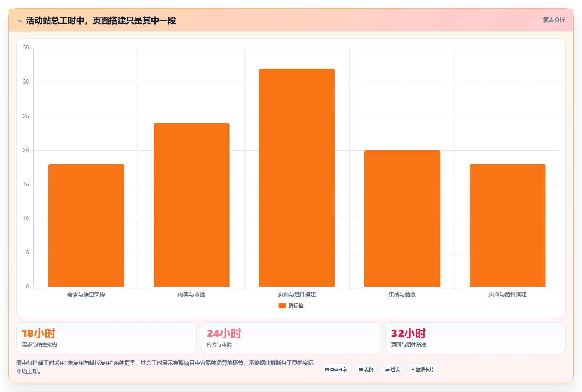Click the 0 tick on the y-axis
The width and height of the screenshot is (582, 392).
(x=27, y=286)
